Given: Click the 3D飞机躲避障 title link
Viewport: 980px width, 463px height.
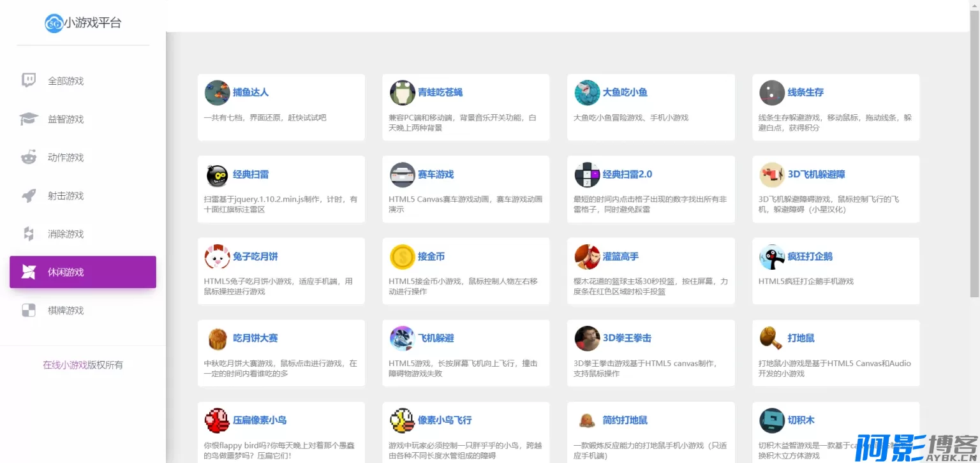Looking at the screenshot, I should pyautogui.click(x=816, y=175).
